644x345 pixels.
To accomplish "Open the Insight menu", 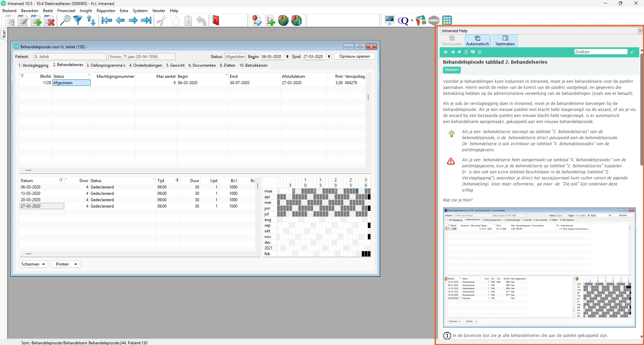I will [86, 11].
